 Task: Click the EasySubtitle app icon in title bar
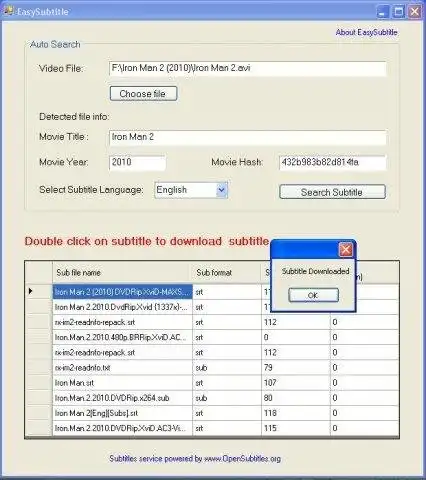(x=8, y=11)
